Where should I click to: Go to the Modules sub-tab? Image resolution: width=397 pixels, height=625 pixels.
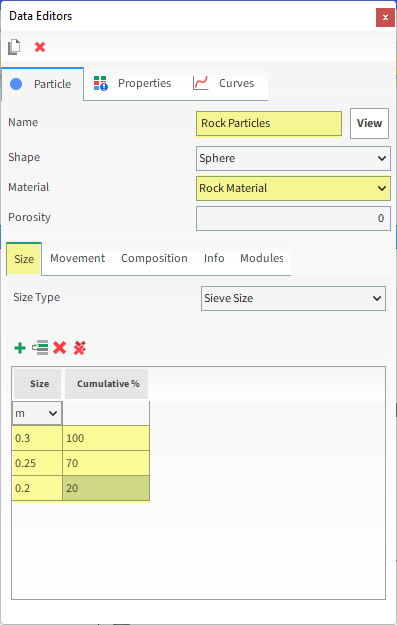pos(261,258)
